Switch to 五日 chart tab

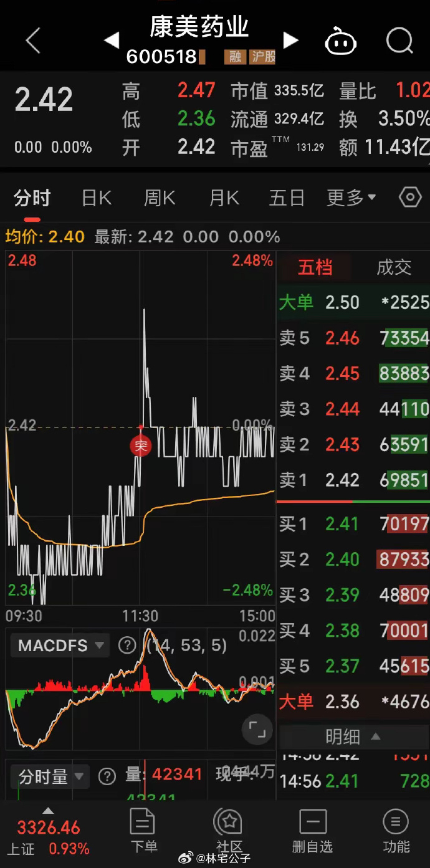[287, 198]
